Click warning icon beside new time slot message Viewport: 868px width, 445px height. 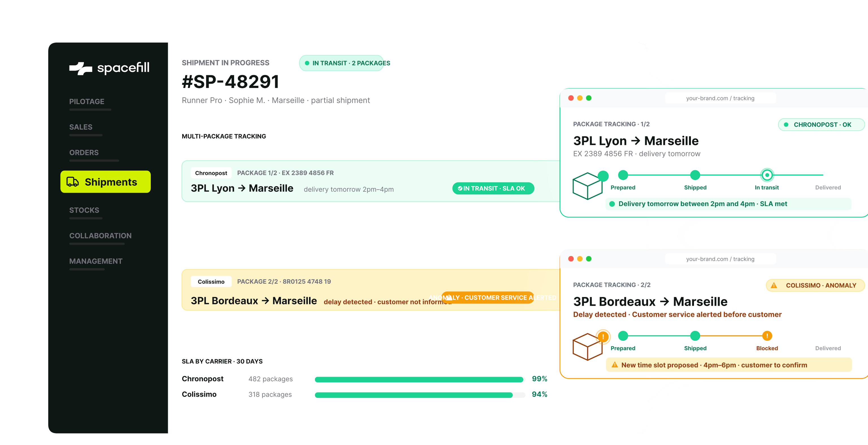[615, 365]
